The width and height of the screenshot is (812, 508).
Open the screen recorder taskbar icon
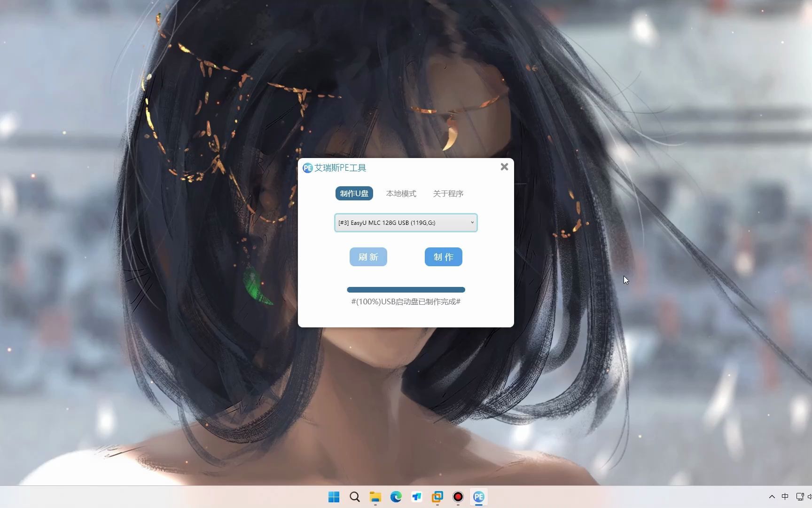[458, 497]
